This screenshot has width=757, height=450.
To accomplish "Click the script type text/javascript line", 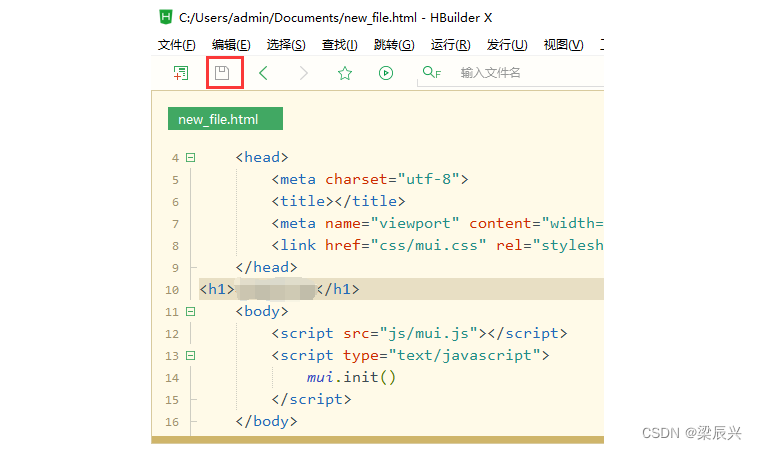I will coord(410,355).
